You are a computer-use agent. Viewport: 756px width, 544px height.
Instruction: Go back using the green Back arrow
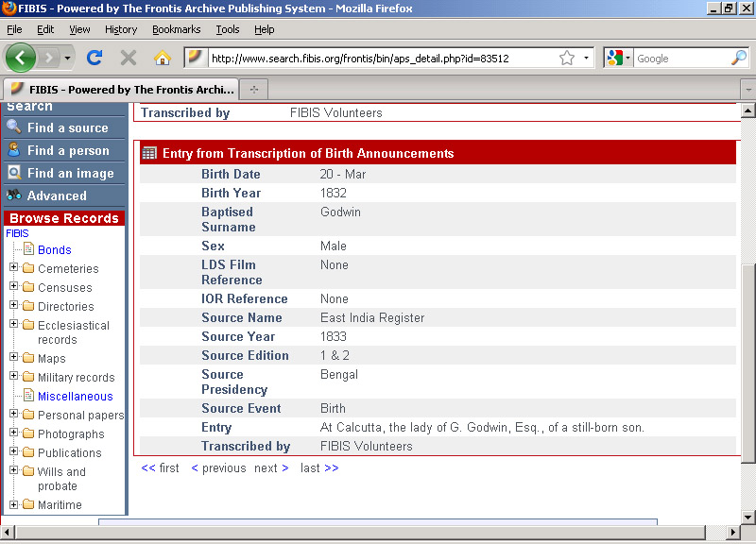(20, 58)
